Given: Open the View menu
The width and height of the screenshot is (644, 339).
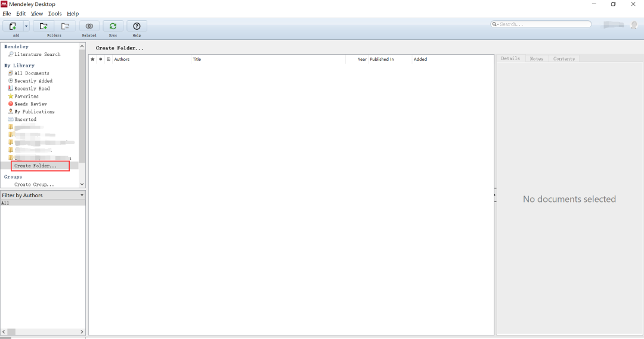Looking at the screenshot, I should 36,14.
